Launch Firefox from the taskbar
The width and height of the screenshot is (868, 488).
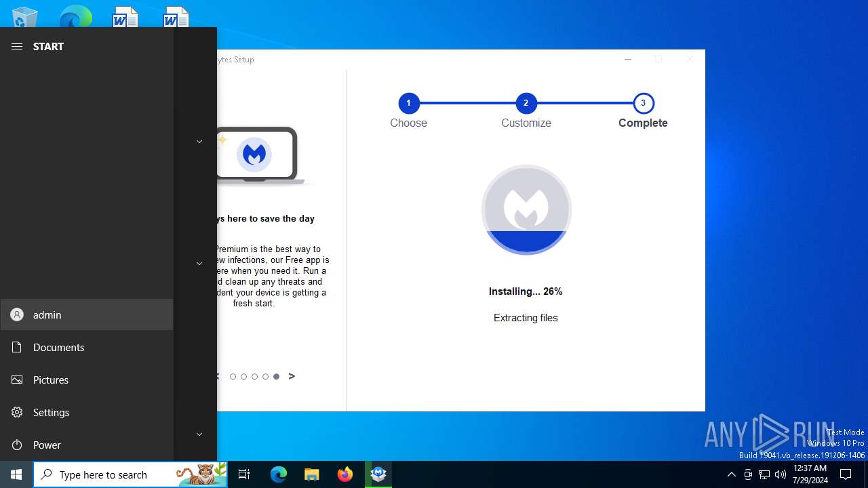(x=345, y=474)
